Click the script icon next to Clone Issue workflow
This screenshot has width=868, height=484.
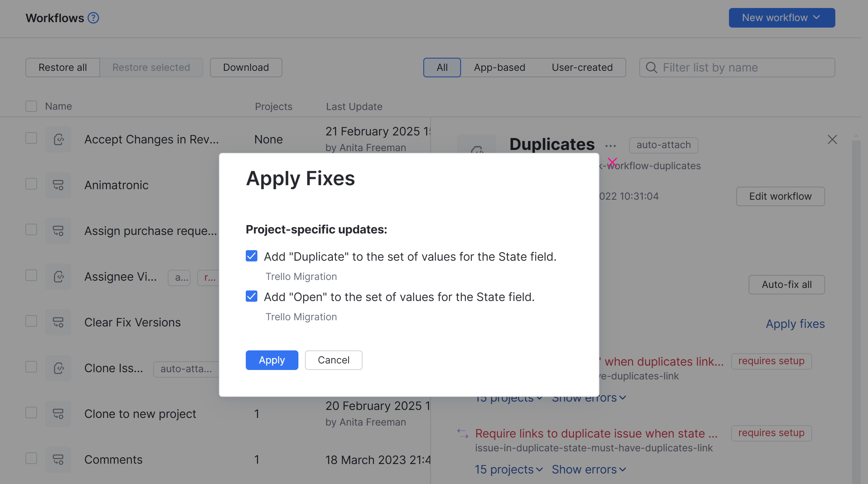pyautogui.click(x=58, y=368)
